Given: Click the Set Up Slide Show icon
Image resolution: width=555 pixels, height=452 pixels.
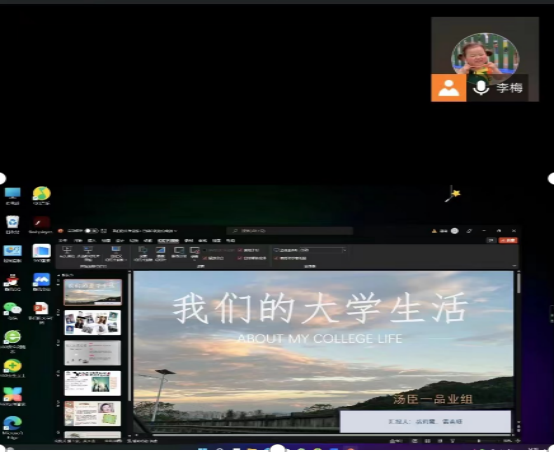Looking at the screenshot, I should tap(143, 254).
